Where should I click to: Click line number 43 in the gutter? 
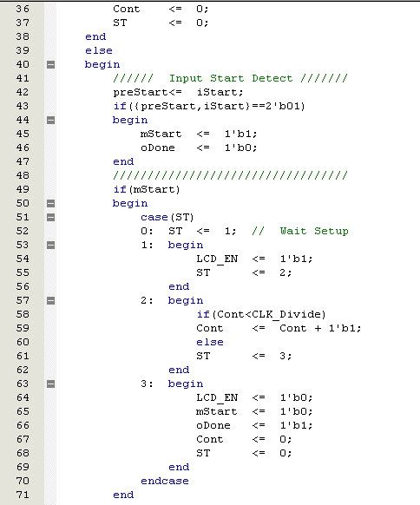(x=23, y=106)
